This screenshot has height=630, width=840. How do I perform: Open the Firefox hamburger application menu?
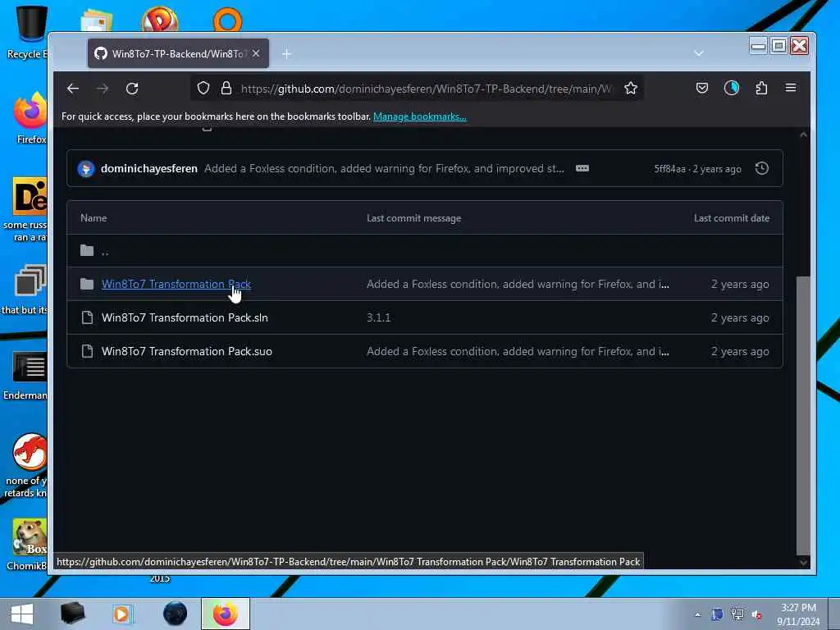(x=791, y=88)
